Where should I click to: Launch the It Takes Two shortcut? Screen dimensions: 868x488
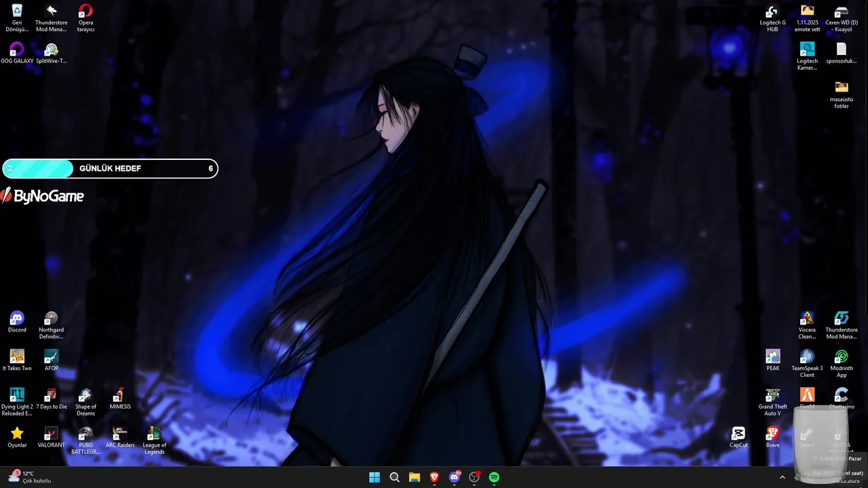(x=17, y=361)
